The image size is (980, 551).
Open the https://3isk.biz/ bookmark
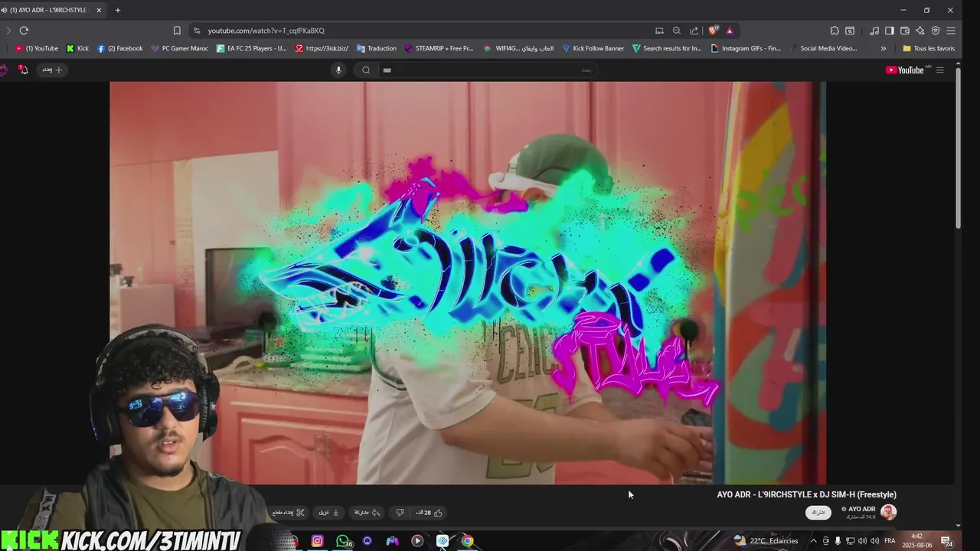point(322,48)
